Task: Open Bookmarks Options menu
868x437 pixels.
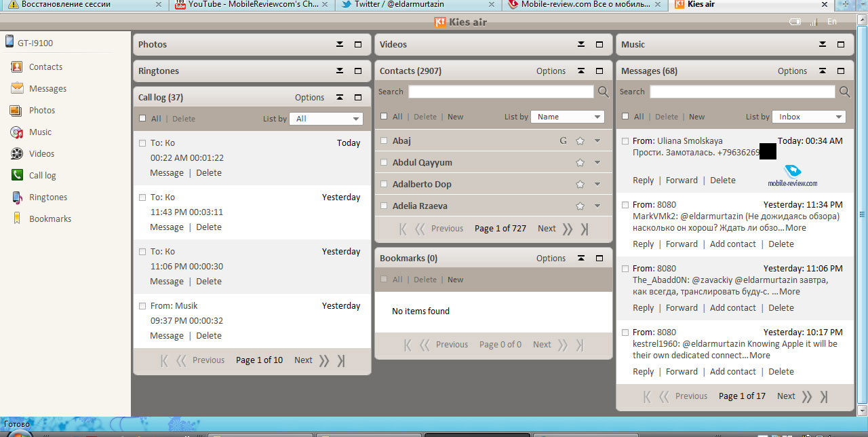Action: [x=551, y=259]
